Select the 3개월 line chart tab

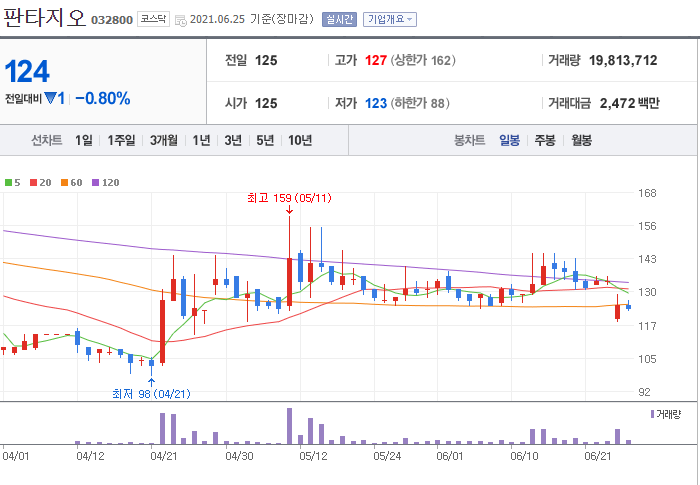163,140
